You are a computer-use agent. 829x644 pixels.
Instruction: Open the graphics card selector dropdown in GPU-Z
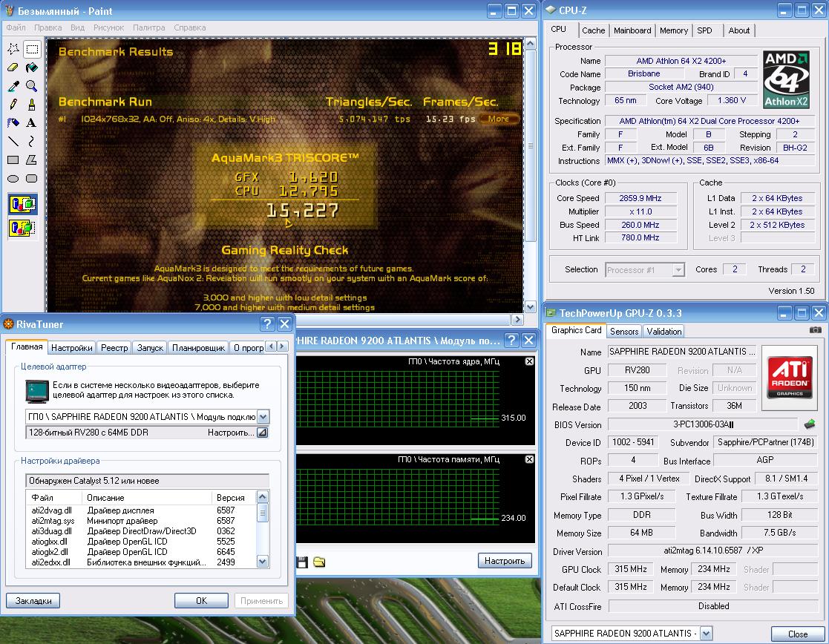click(707, 633)
